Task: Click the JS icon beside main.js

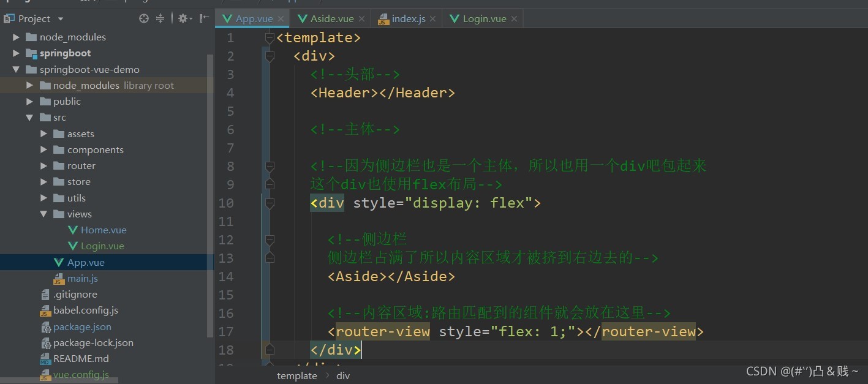Action: pyautogui.click(x=59, y=279)
